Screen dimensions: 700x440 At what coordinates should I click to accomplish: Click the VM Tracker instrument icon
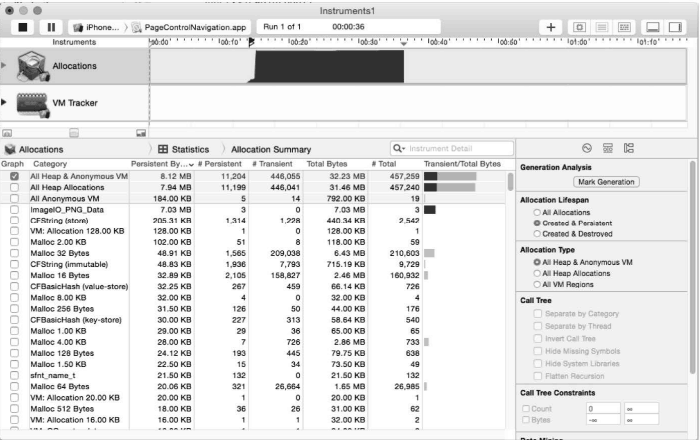point(28,102)
